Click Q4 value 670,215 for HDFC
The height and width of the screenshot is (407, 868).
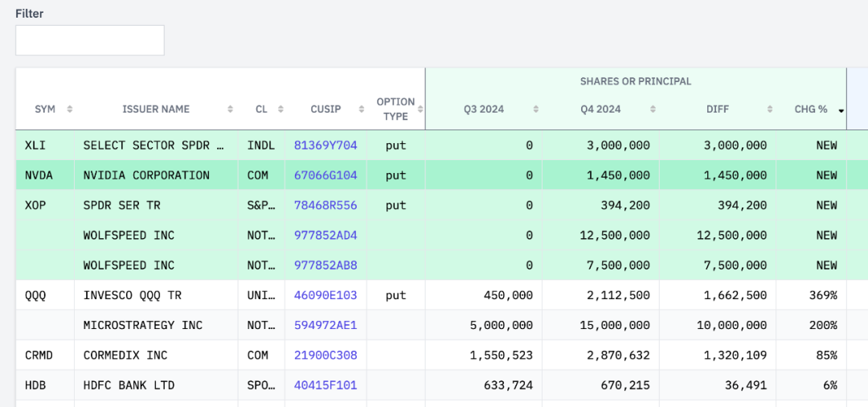(625, 384)
